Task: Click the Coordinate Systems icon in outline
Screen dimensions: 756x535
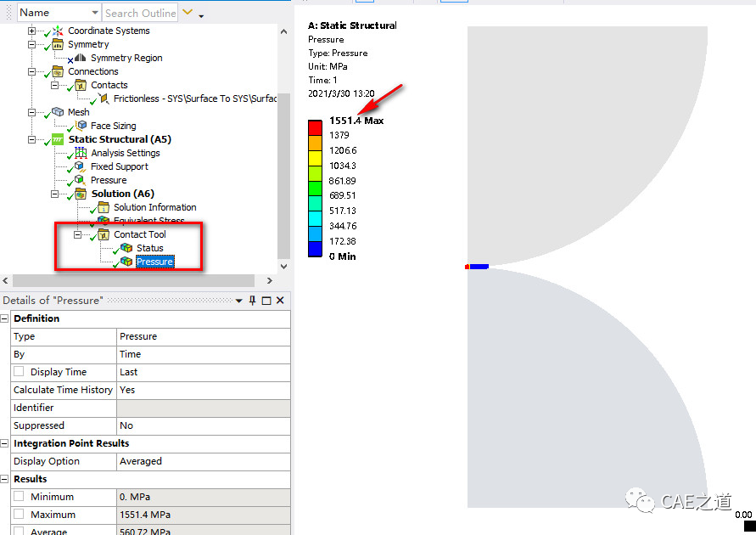Action: [58, 31]
